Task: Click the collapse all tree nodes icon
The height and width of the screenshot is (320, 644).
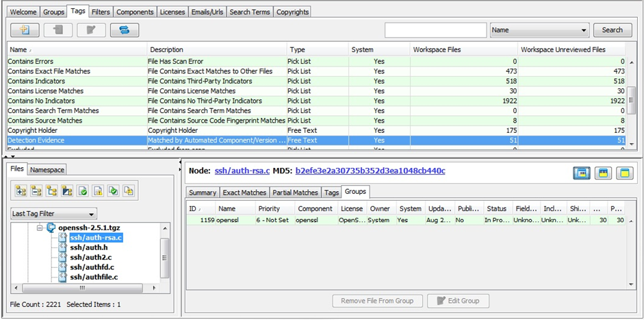Action: 36,191
